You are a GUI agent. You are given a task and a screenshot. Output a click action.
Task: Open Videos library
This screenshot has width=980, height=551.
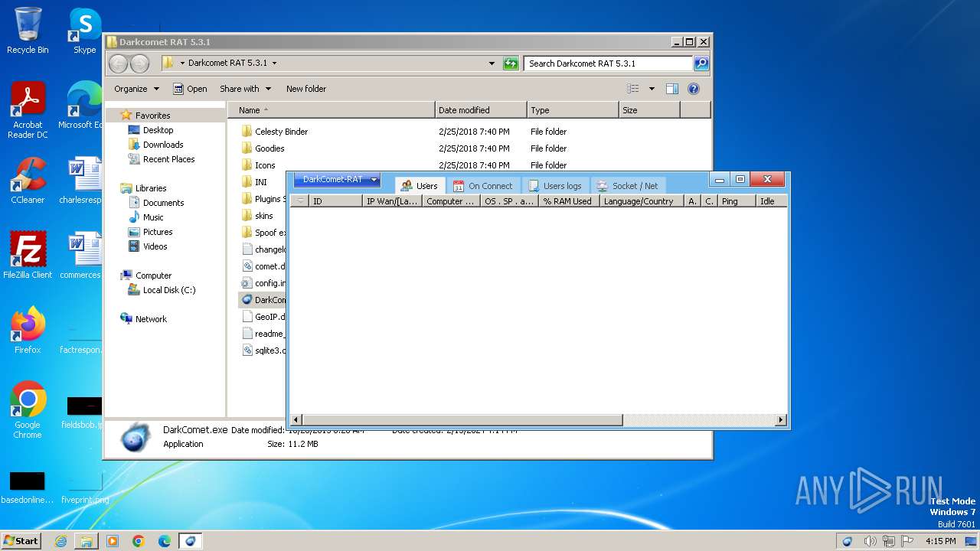coord(148,246)
